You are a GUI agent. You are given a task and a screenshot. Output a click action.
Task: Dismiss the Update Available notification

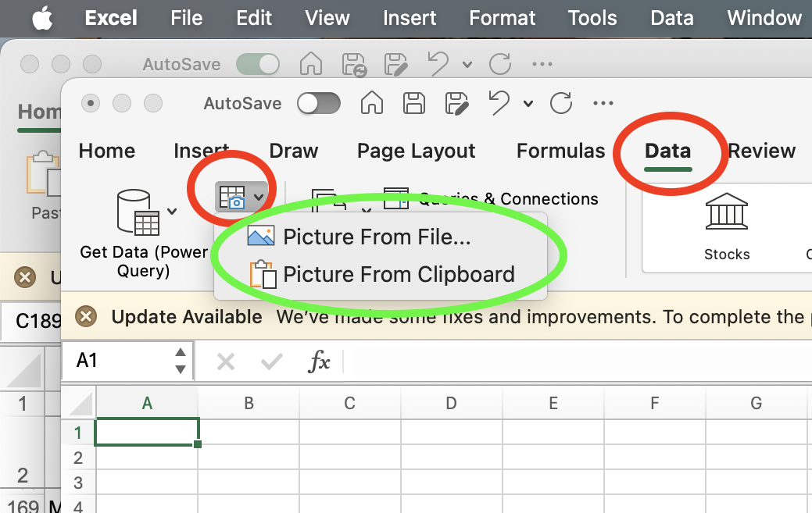point(87,317)
